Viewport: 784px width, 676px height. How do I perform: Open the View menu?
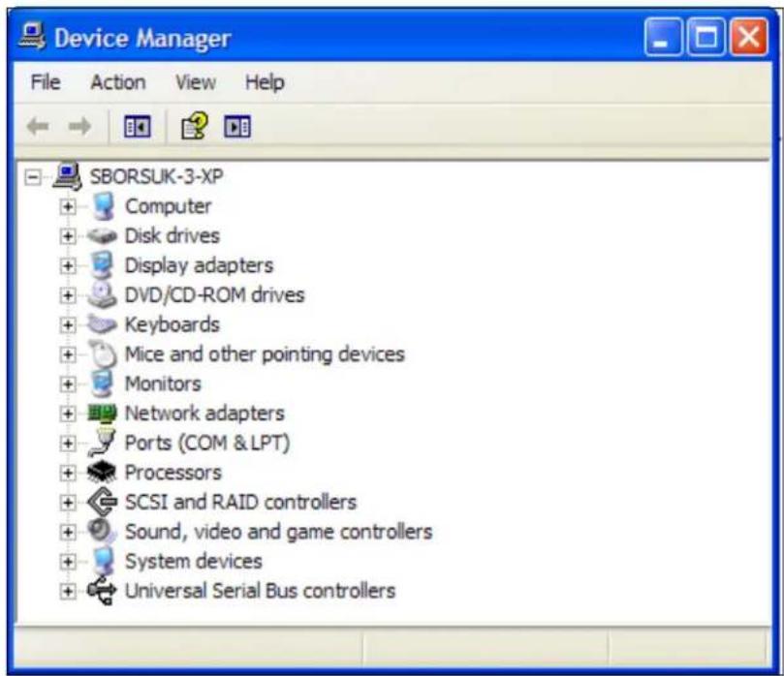[196, 82]
